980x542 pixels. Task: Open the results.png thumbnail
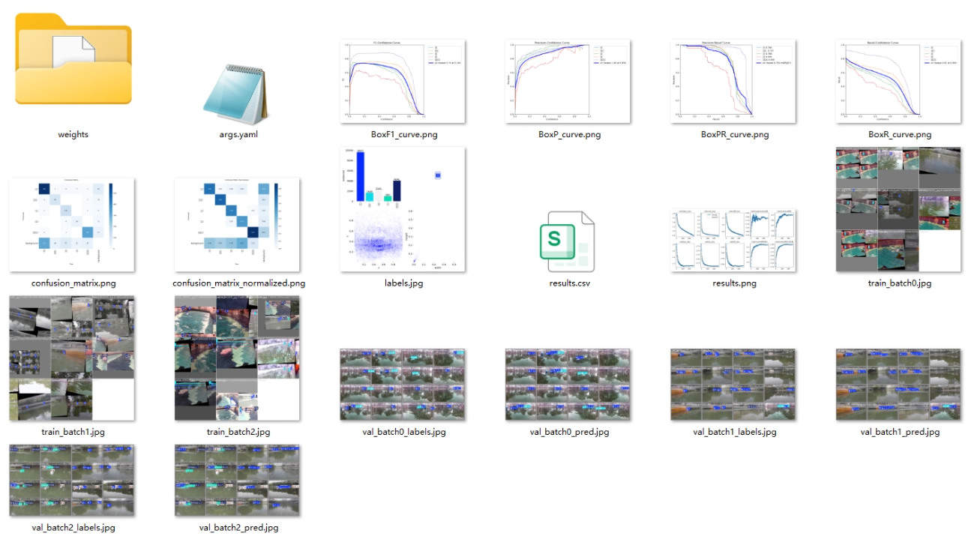tap(733, 240)
